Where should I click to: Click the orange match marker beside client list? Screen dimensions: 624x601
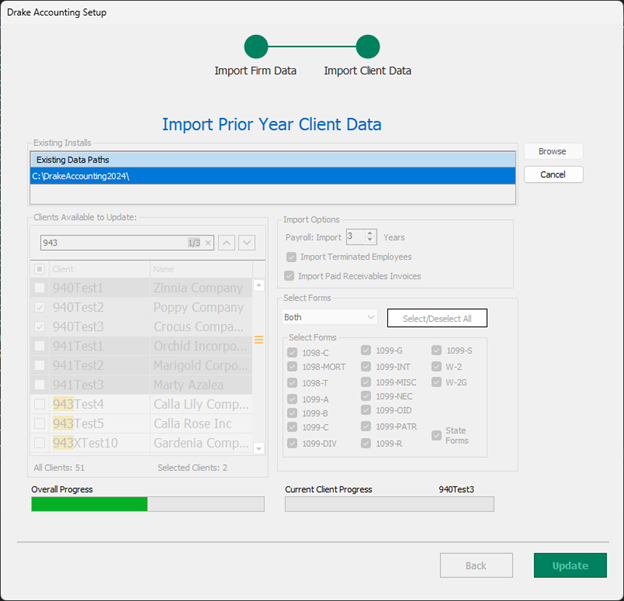[259, 340]
